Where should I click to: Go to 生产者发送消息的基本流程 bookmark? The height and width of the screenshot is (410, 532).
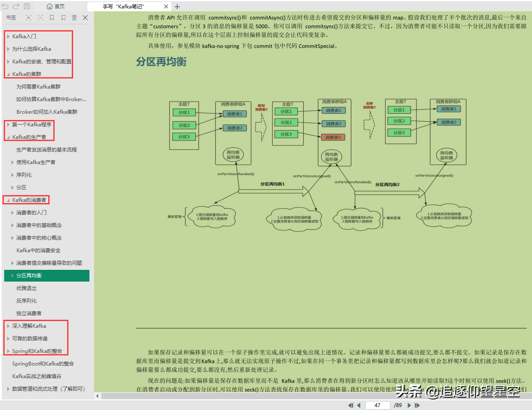tap(47, 150)
